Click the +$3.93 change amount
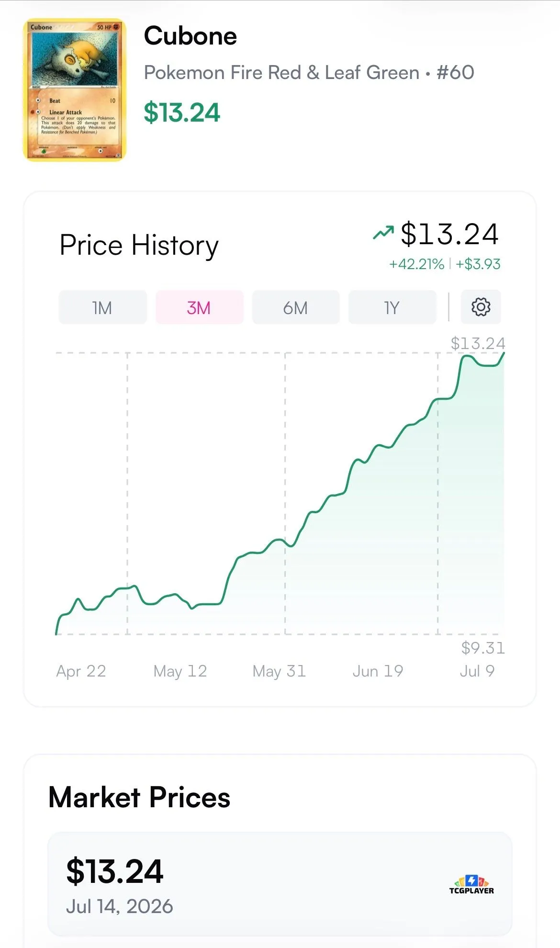 tap(478, 264)
